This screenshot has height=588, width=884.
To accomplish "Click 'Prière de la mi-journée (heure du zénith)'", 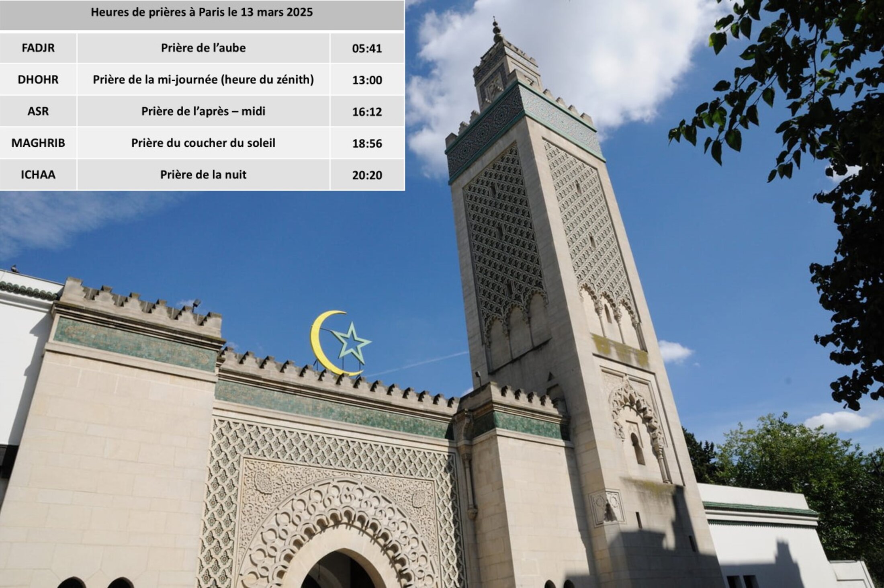I will pyautogui.click(x=203, y=80).
